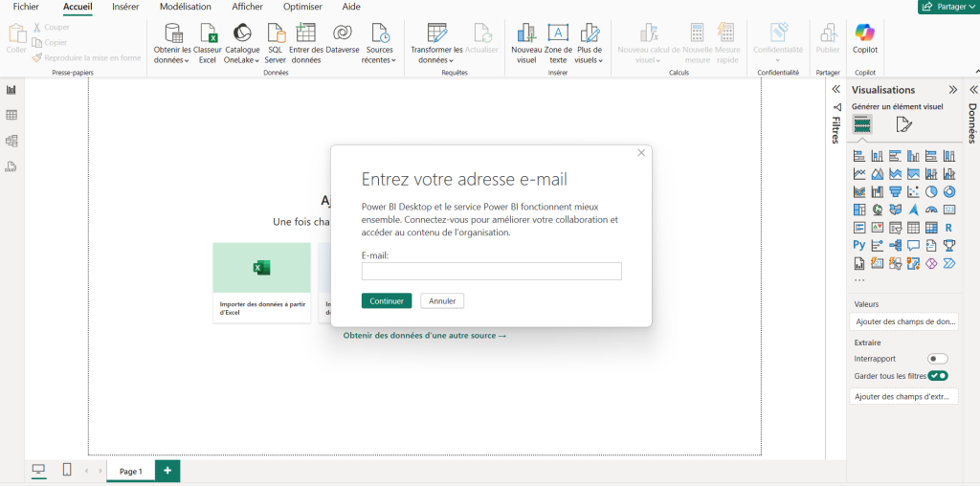Switch to table view in left sidebar
Screen dimensions: 980x486
coord(11,115)
